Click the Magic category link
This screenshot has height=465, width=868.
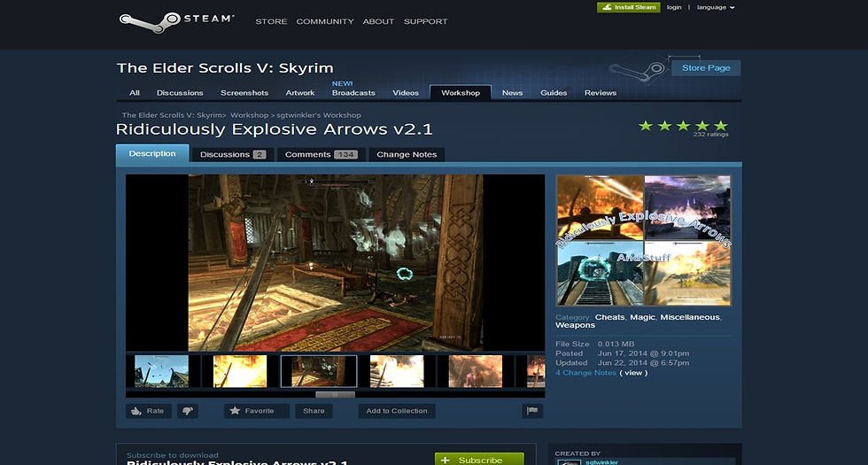642,317
